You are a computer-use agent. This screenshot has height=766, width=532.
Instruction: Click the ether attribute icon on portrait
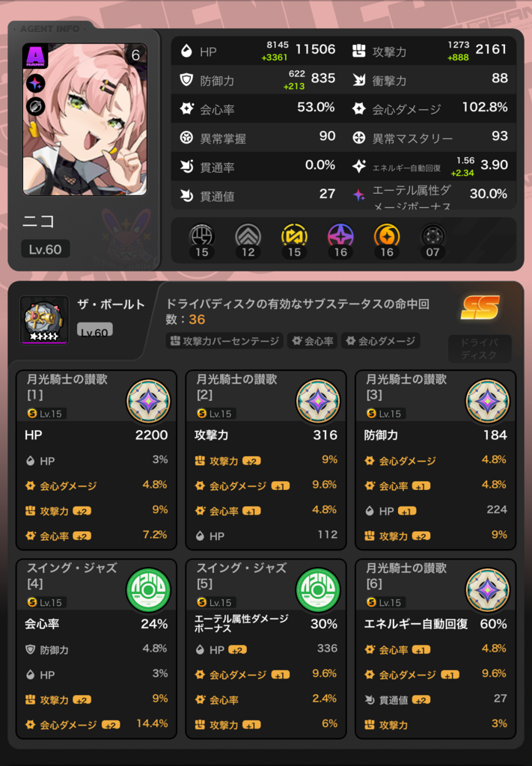[x=36, y=84]
